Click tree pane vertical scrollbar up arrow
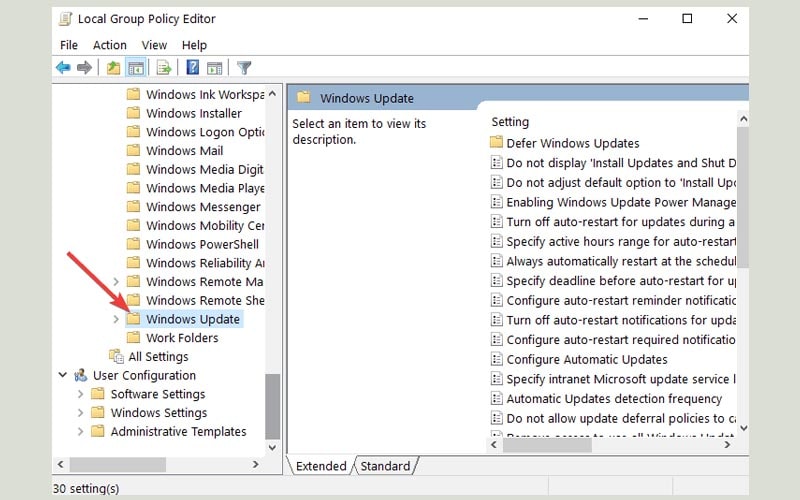The width and height of the screenshot is (800, 500). point(272,93)
